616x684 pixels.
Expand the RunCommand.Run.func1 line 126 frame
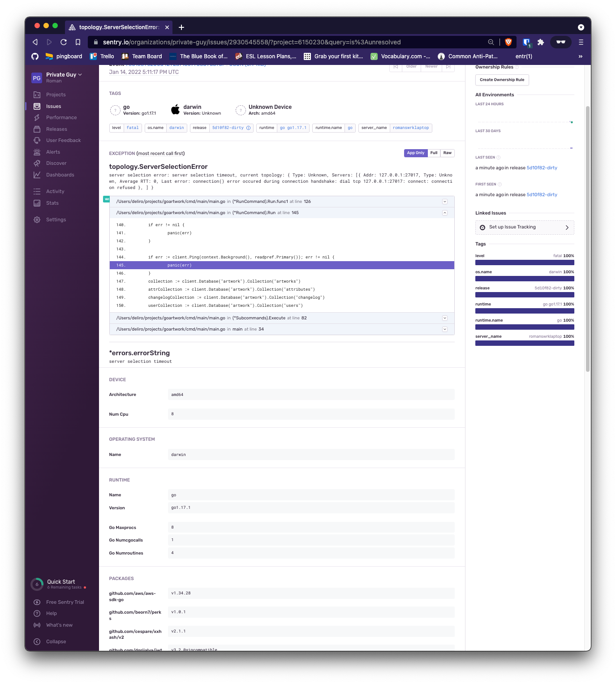pos(445,202)
